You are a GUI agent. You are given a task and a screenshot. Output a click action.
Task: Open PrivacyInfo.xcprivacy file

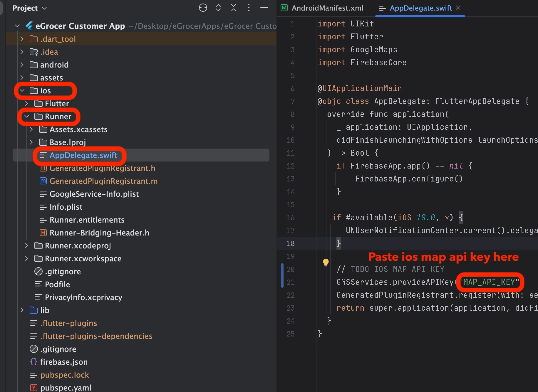tap(83, 297)
